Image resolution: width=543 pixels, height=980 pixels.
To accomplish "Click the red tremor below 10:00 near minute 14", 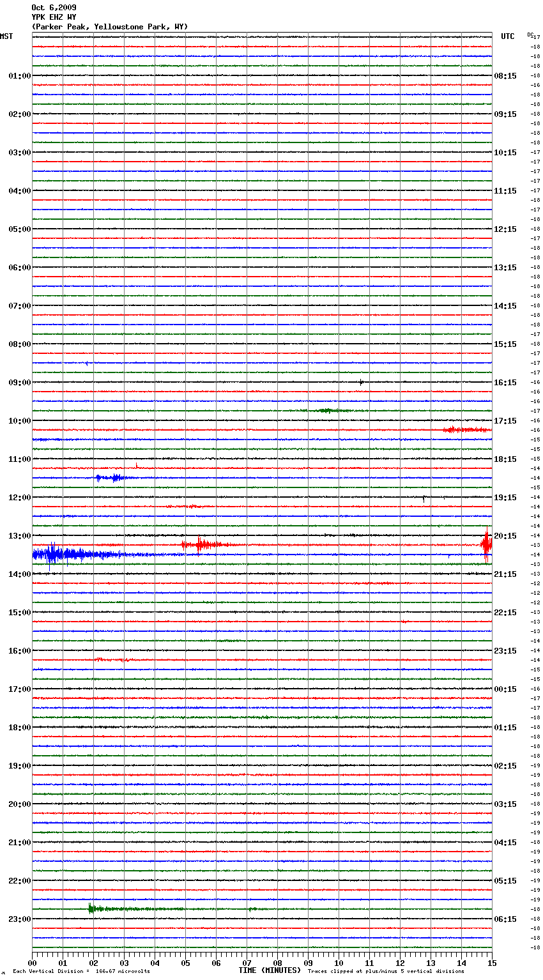I will tap(467, 430).
